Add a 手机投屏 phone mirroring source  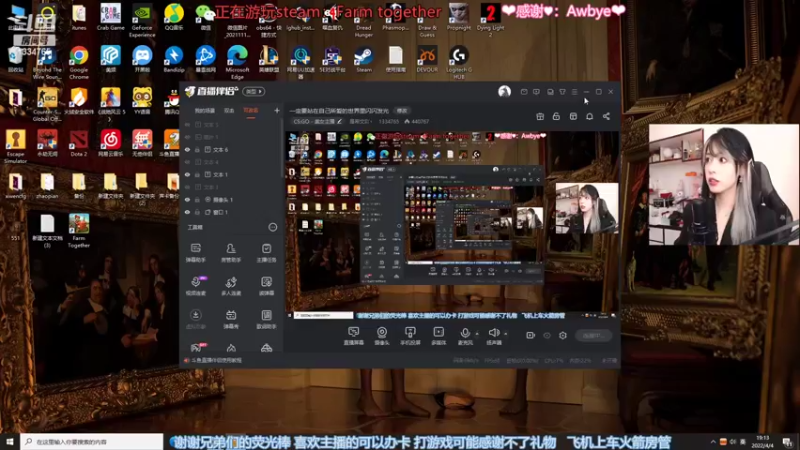pyautogui.click(x=410, y=336)
